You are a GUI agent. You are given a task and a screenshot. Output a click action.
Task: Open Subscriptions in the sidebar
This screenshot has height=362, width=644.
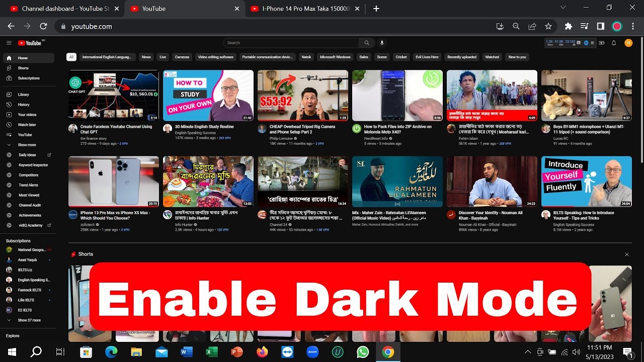tap(29, 78)
